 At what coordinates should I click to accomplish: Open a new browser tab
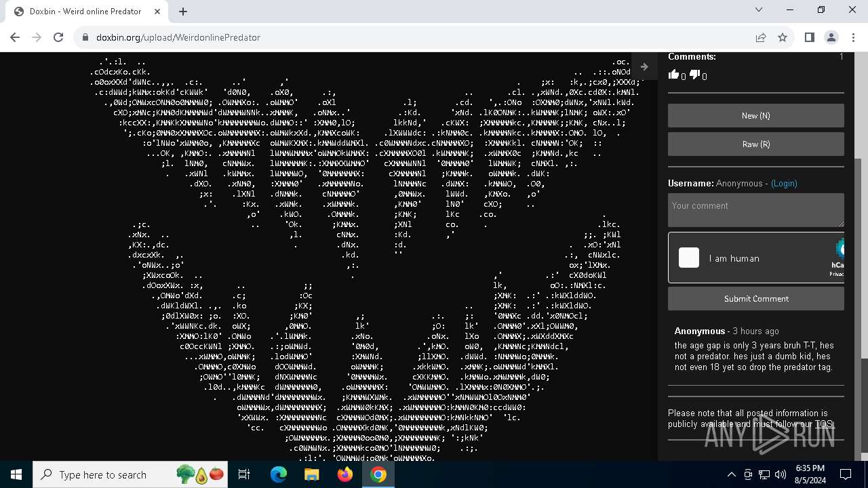tap(182, 12)
